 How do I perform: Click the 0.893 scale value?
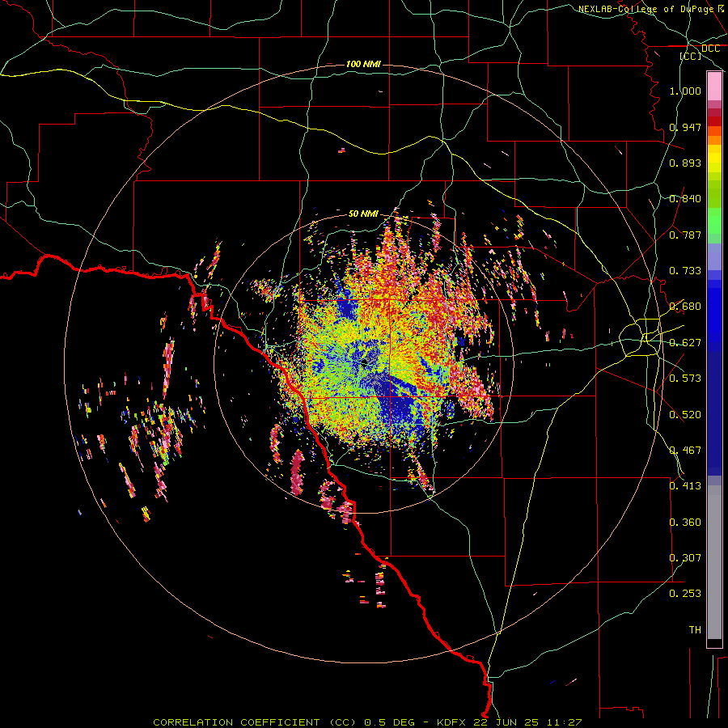[x=685, y=163]
